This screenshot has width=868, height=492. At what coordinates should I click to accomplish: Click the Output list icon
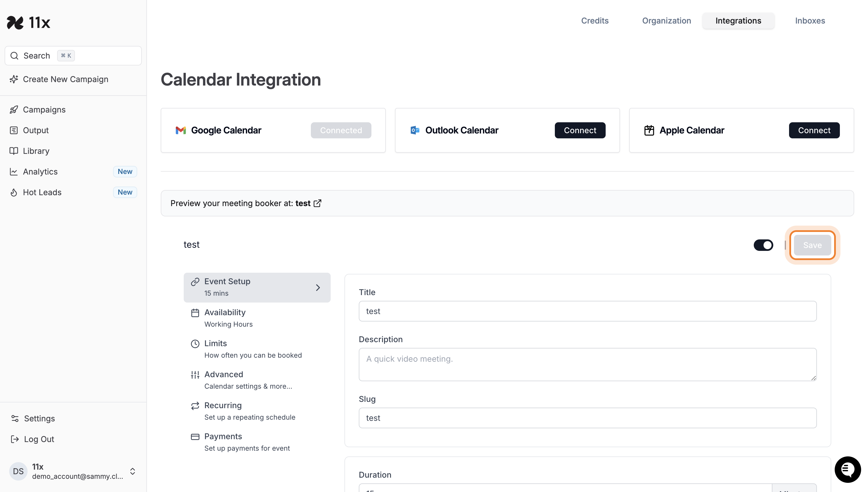point(14,130)
